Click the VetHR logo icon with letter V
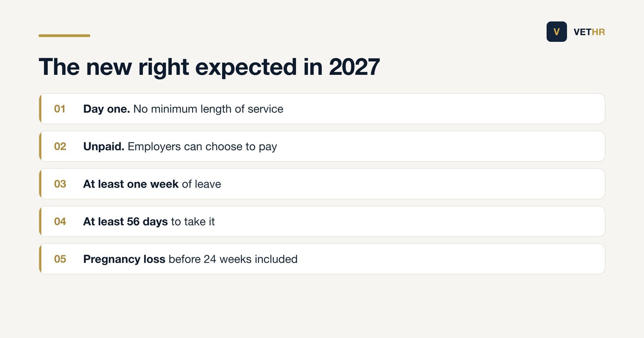 [557, 32]
